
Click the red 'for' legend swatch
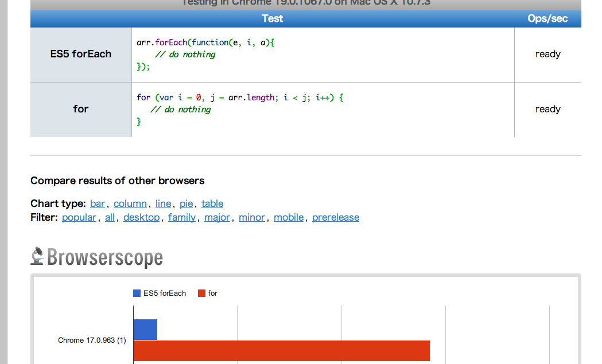tap(201, 293)
